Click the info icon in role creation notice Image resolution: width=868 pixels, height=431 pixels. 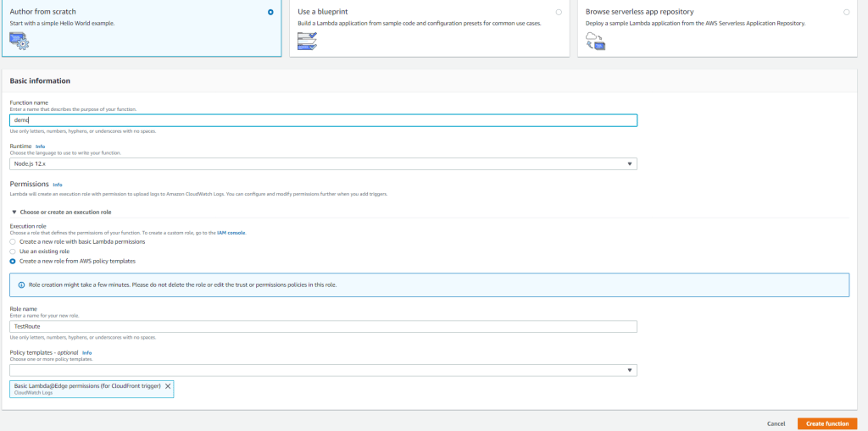[20, 285]
